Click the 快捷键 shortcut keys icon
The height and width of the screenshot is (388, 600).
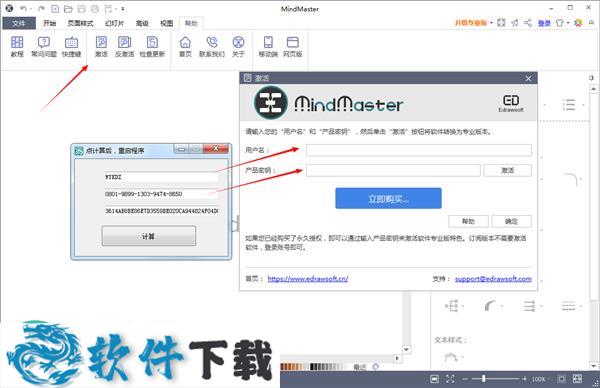pos(71,46)
